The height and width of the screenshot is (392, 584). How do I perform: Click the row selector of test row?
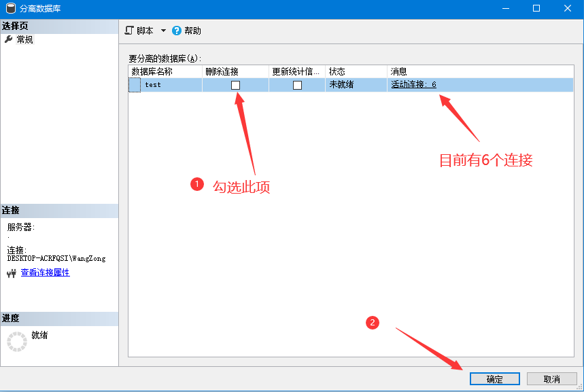coord(135,85)
